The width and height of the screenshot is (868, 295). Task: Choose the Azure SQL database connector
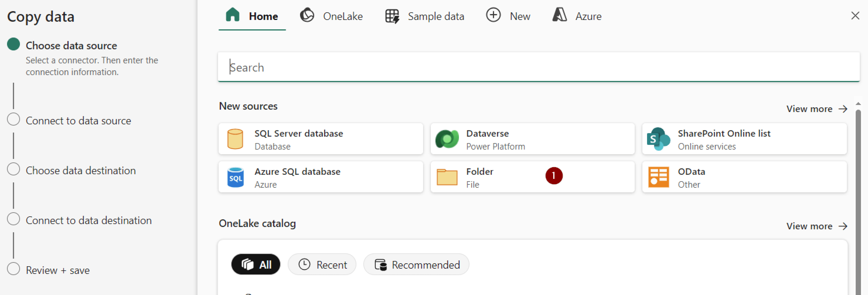[x=320, y=177]
